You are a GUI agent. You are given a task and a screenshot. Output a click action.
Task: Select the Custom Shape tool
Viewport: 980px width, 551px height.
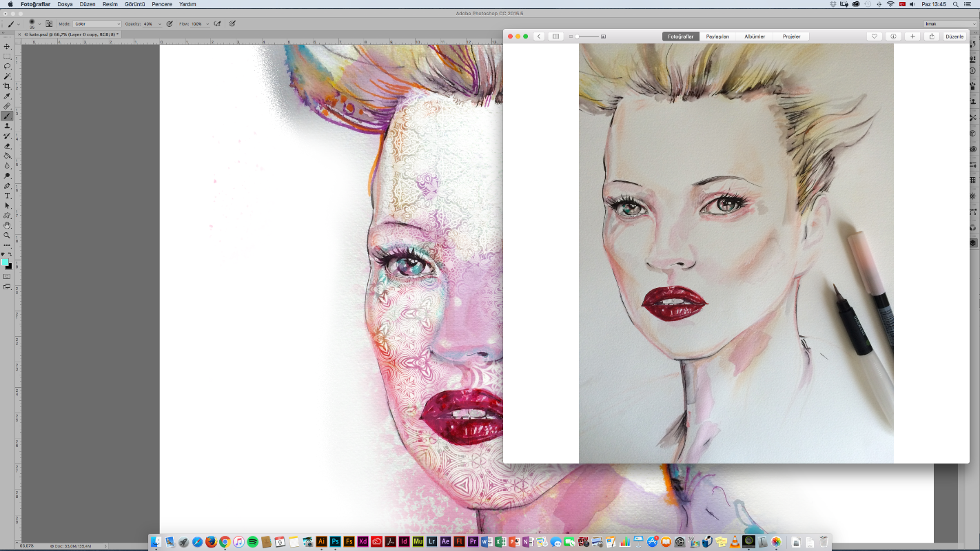click(x=7, y=216)
